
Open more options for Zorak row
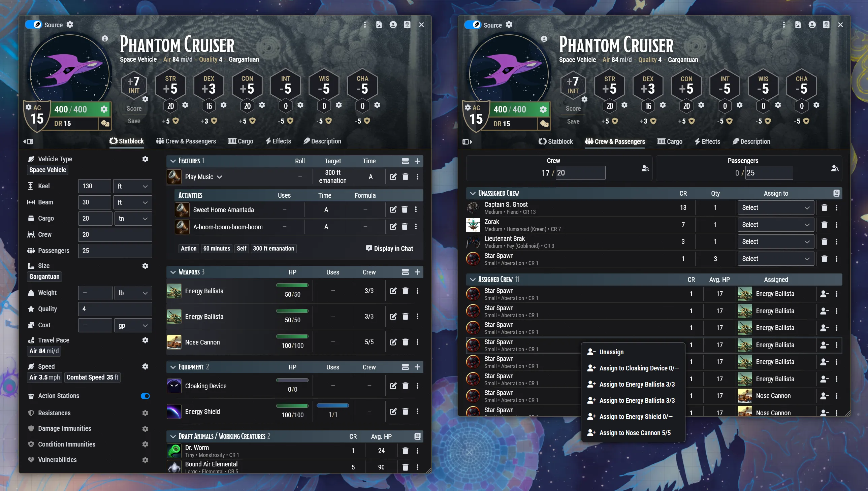pyautogui.click(x=836, y=225)
